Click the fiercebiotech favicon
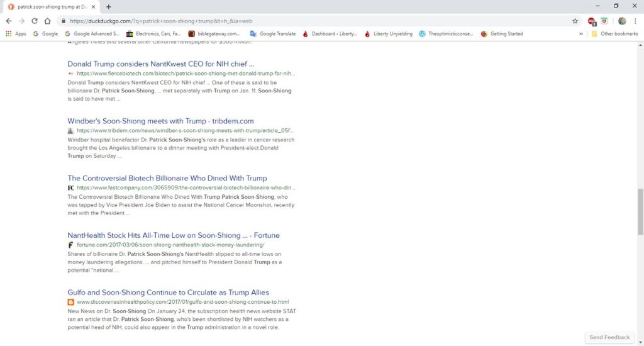Image resolution: width=644 pixels, height=346 pixels. tap(70, 74)
